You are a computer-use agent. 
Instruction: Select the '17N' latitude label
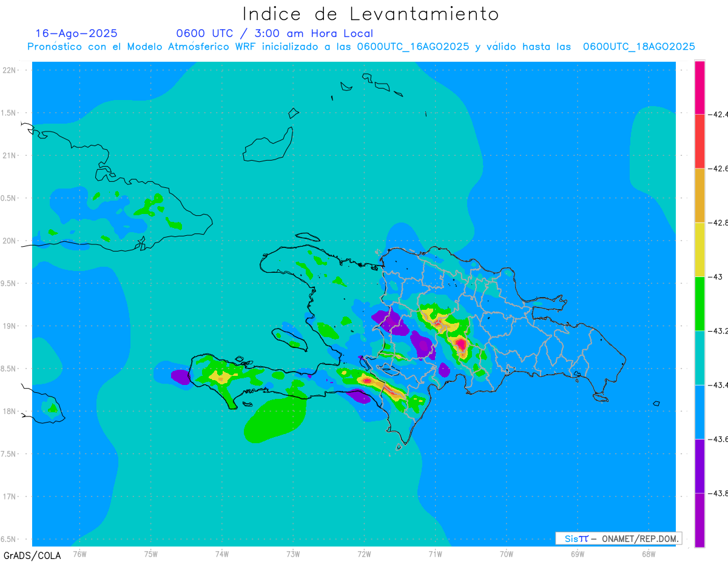[10, 497]
